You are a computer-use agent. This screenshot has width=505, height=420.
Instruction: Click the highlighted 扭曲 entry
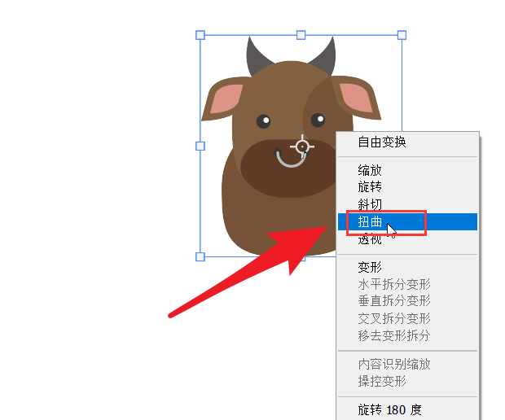pos(407,221)
